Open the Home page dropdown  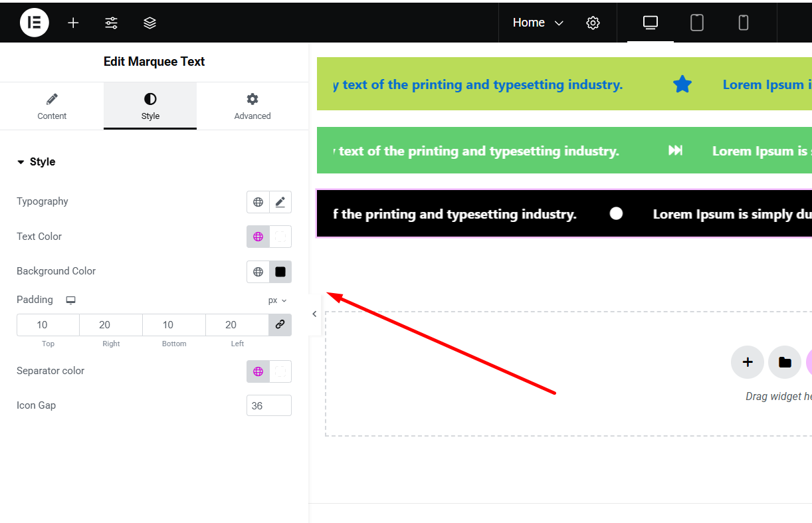coord(538,23)
